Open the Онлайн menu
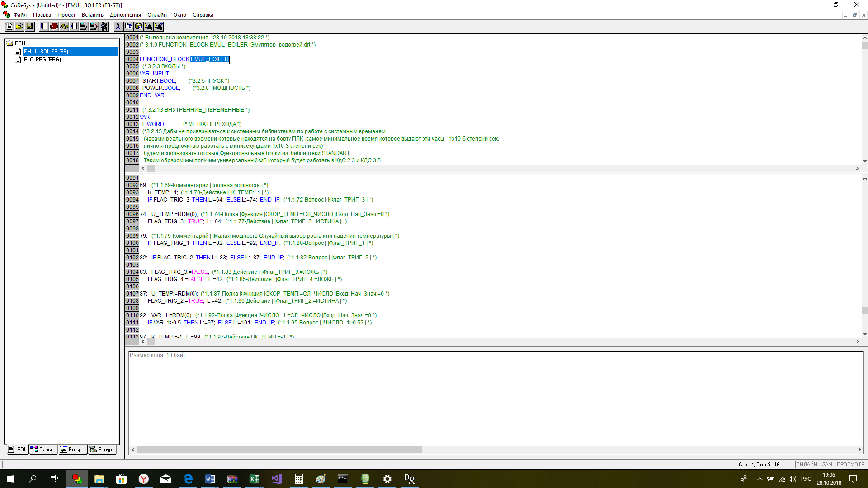 [x=157, y=15]
